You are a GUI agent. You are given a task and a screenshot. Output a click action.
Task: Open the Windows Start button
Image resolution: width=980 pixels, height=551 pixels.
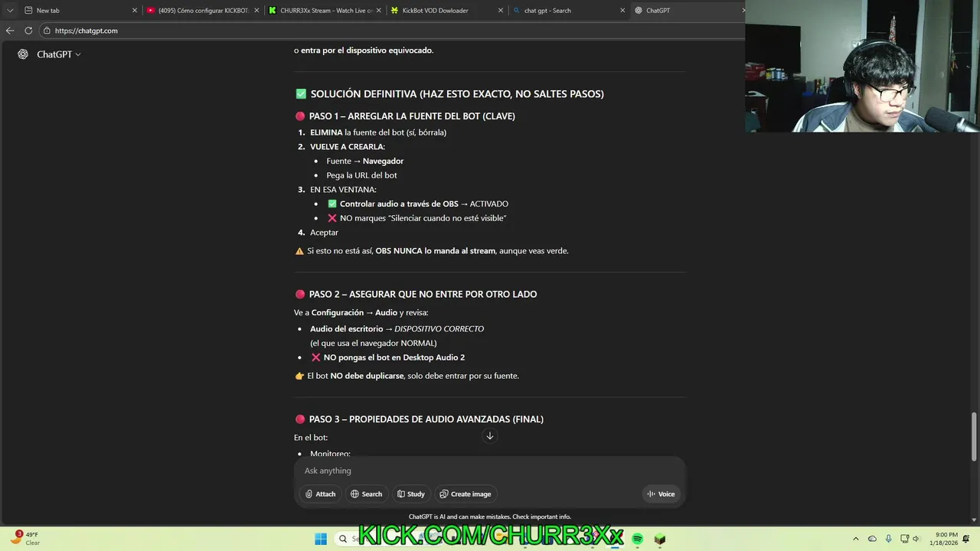click(x=320, y=539)
